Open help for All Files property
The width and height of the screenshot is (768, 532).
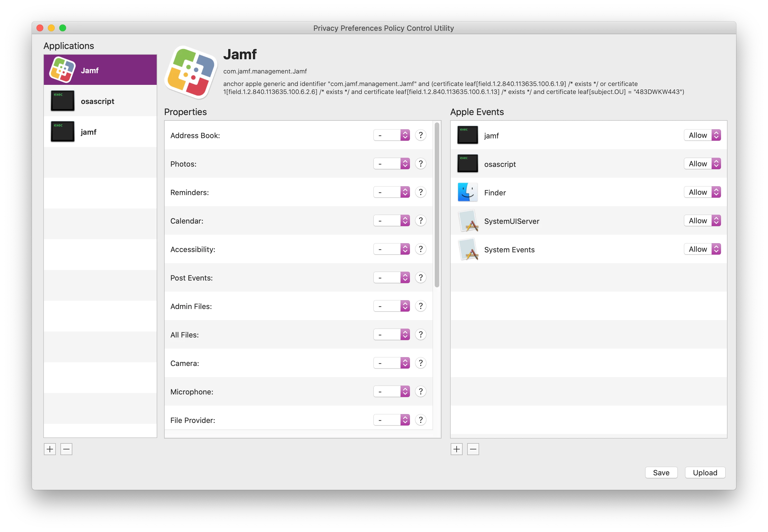[x=421, y=335]
